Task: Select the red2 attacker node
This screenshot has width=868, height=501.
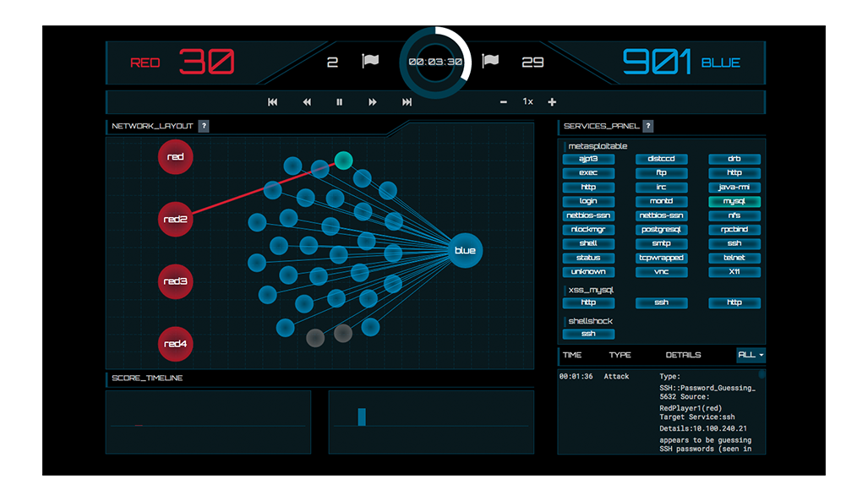Action: tap(176, 219)
